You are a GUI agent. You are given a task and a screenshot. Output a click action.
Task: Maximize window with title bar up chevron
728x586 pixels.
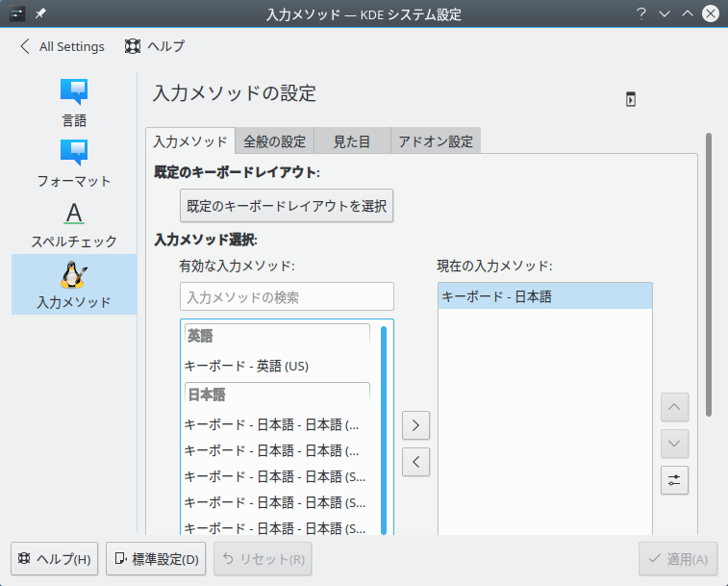pos(688,13)
